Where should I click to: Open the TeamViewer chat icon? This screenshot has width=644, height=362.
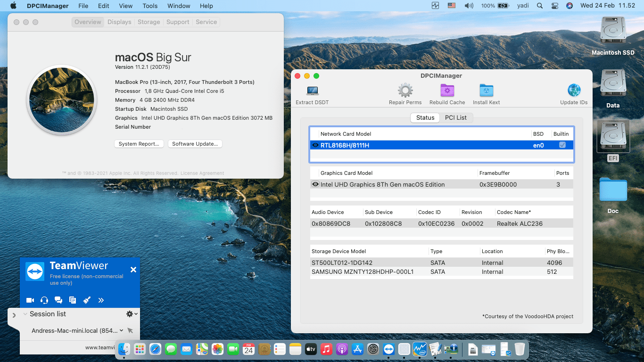[x=58, y=300]
